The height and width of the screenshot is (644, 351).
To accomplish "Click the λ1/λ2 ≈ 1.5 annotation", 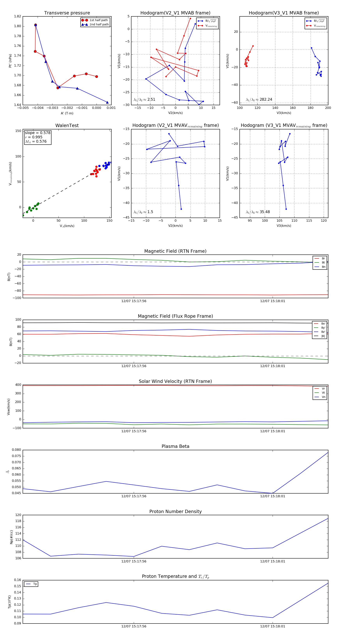I will 143,212.
